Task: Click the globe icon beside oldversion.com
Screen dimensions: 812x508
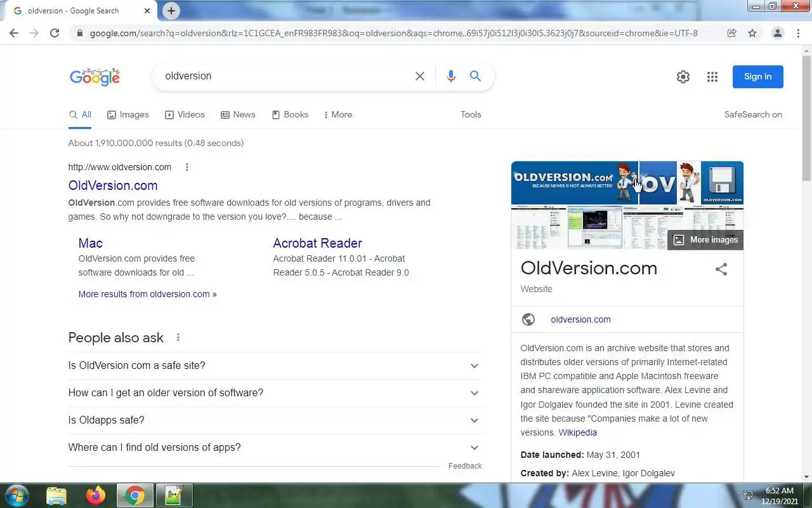Action: [528, 319]
